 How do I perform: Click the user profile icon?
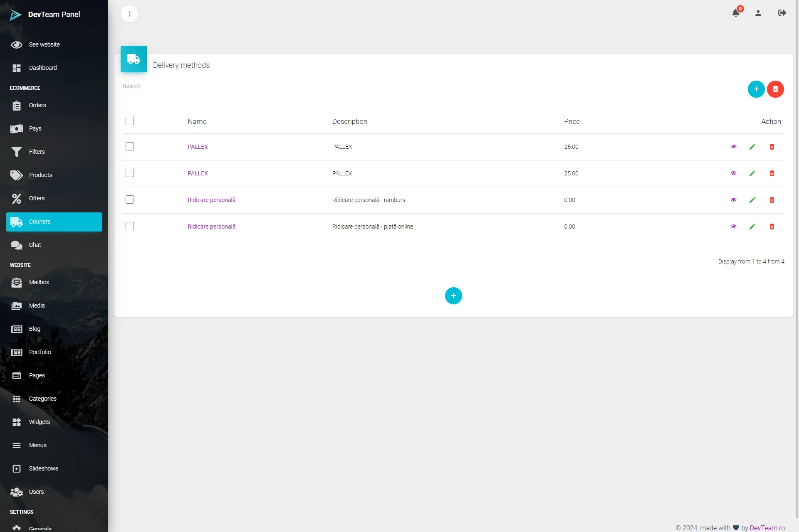(x=758, y=13)
